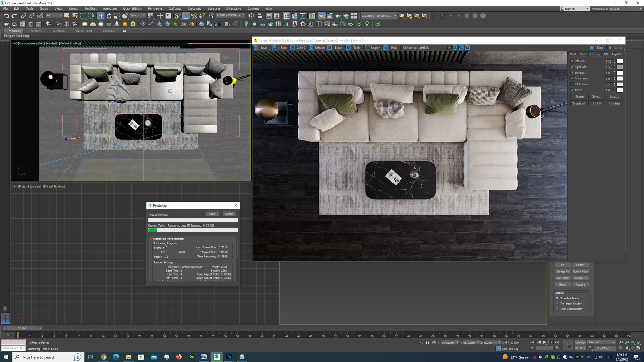Enable the table lamp checkbox in LightMix
Screen dimensions: 644x362
572,84
